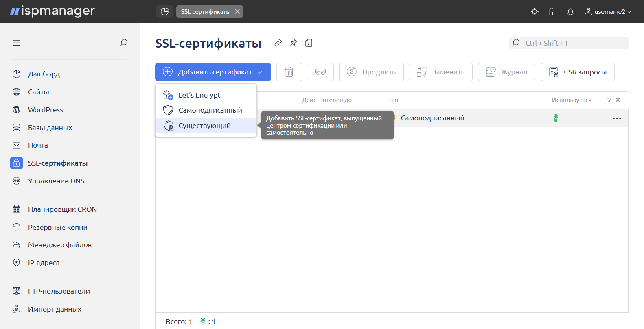The height and width of the screenshot is (329, 644).
Task: Open notifications bell icon
Action: click(x=570, y=12)
